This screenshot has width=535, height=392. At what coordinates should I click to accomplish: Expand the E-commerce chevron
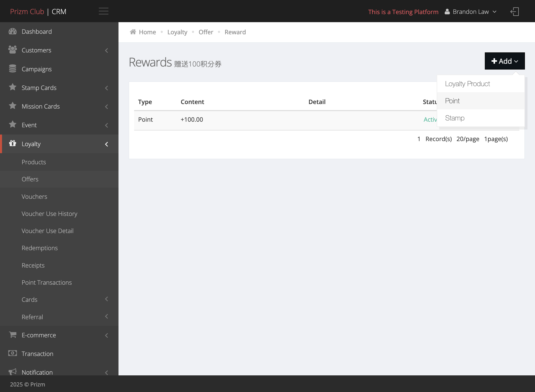pos(107,335)
